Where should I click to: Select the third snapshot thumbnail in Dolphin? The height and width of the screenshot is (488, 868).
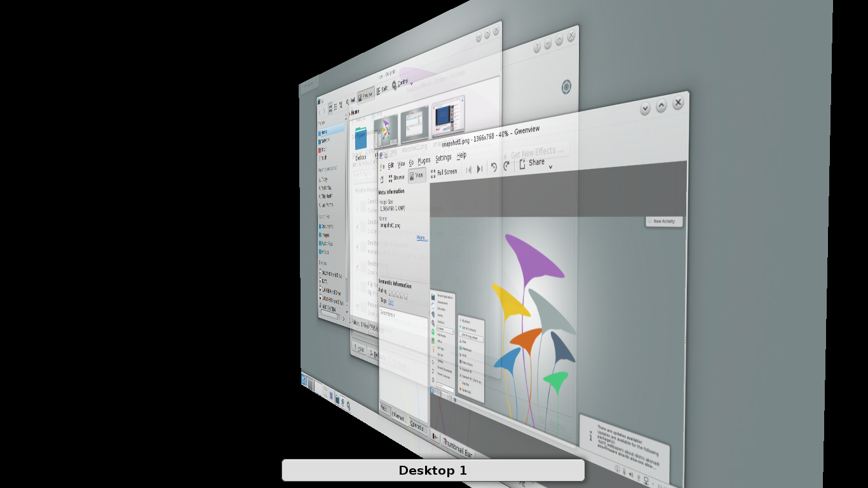[449, 116]
